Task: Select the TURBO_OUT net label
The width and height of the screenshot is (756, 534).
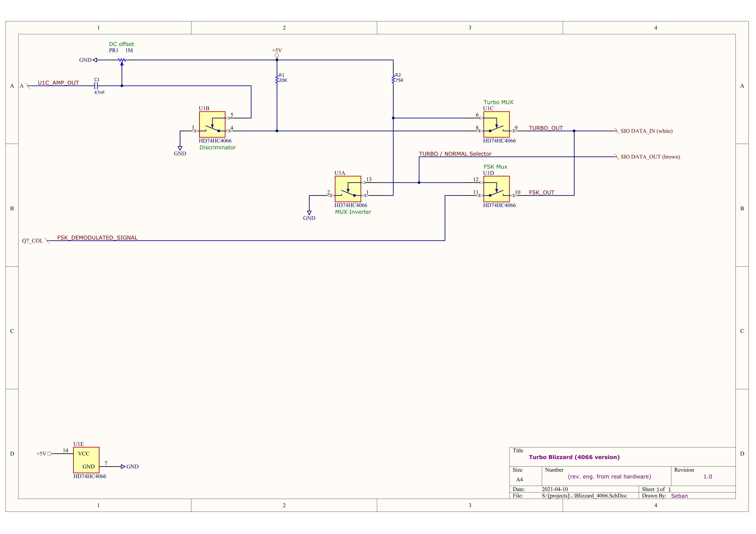Action: [546, 128]
